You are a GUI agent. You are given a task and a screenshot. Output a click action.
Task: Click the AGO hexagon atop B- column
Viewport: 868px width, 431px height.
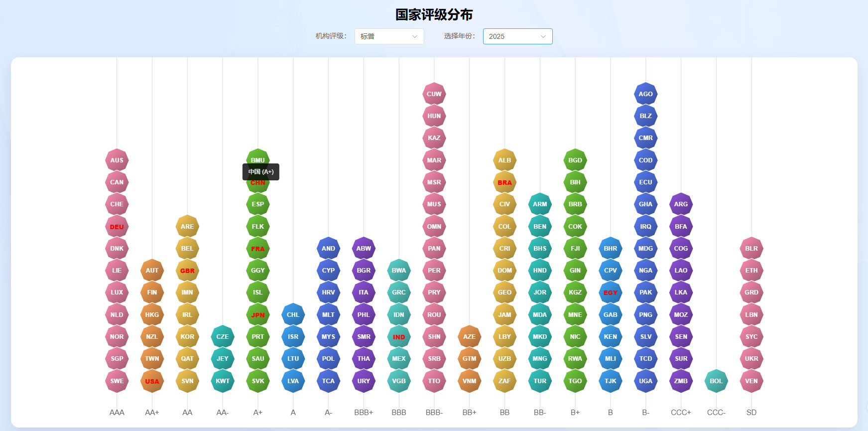click(x=646, y=94)
